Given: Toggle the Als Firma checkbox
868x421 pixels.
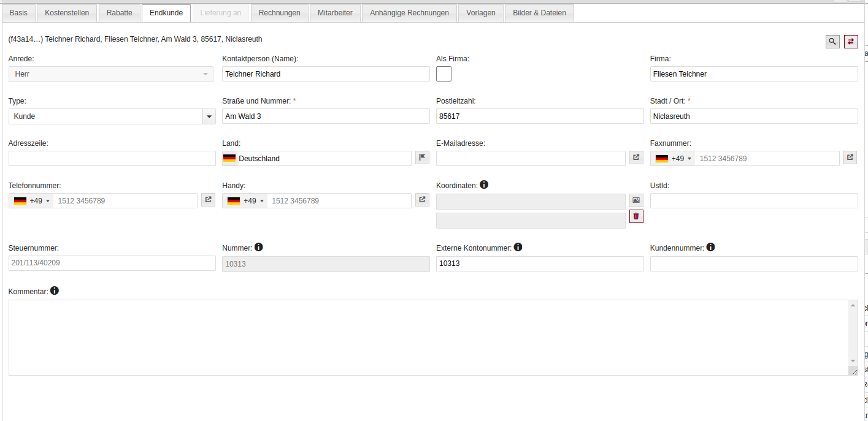Looking at the screenshot, I should tap(444, 74).
